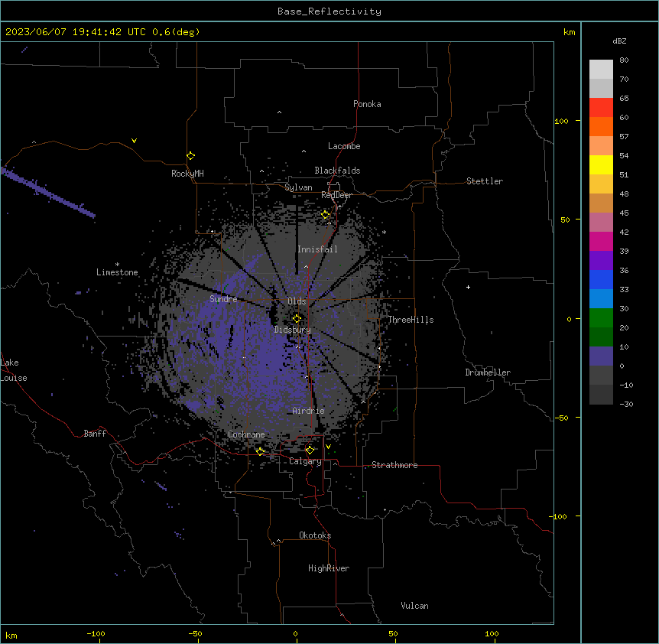659x644 pixels.
Task: Select the ThreeHills label
Action: (411, 320)
